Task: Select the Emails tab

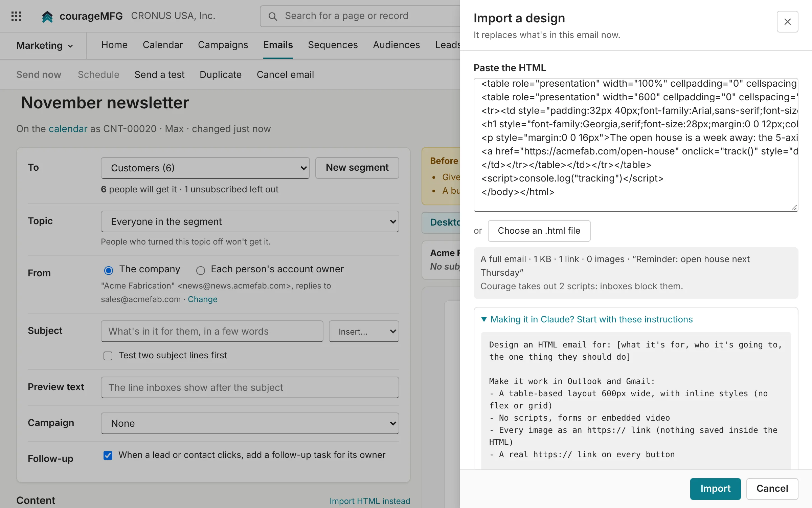Action: [x=278, y=45]
